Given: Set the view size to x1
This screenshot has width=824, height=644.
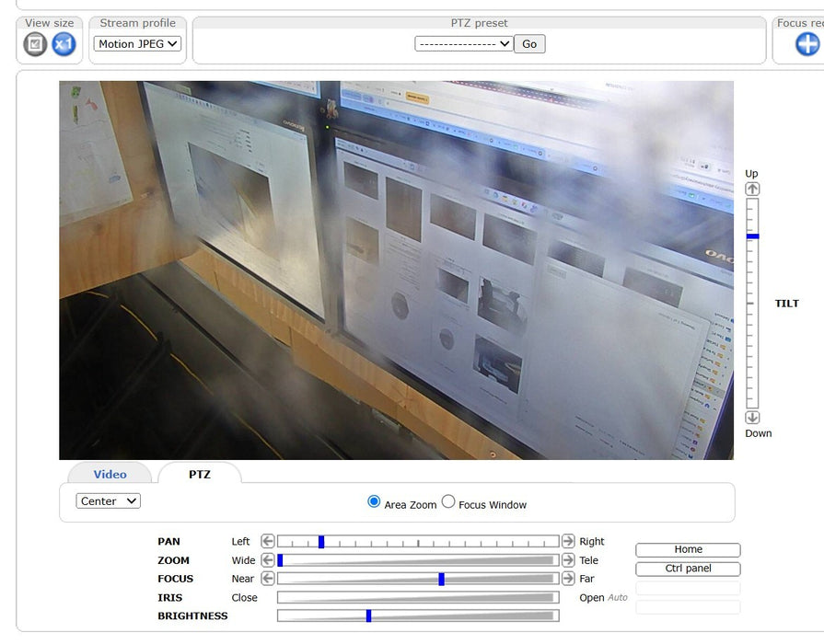Looking at the screenshot, I should [x=64, y=44].
